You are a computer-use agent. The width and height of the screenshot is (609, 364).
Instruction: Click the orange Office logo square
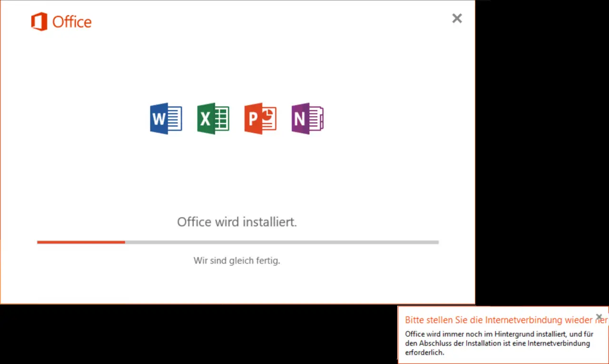pos(39,22)
